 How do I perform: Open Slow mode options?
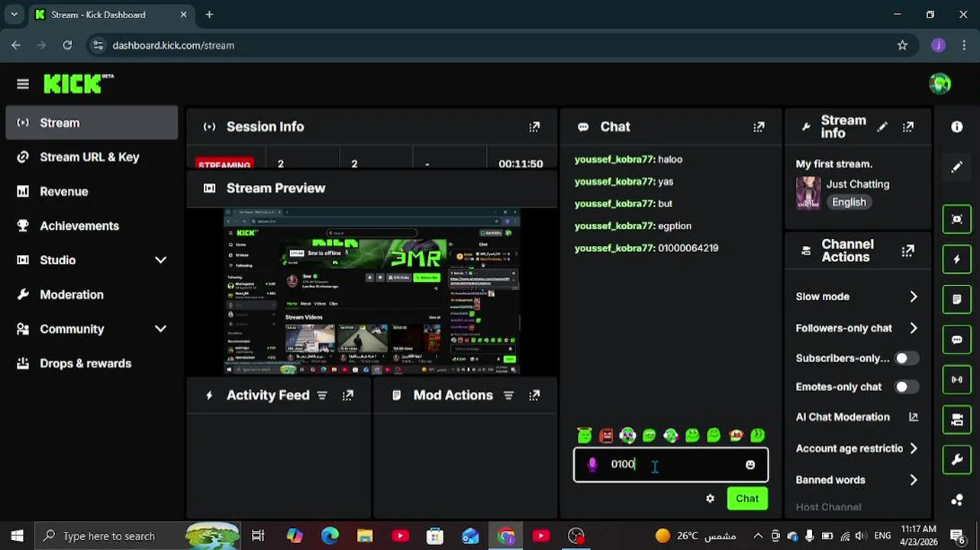(857, 296)
